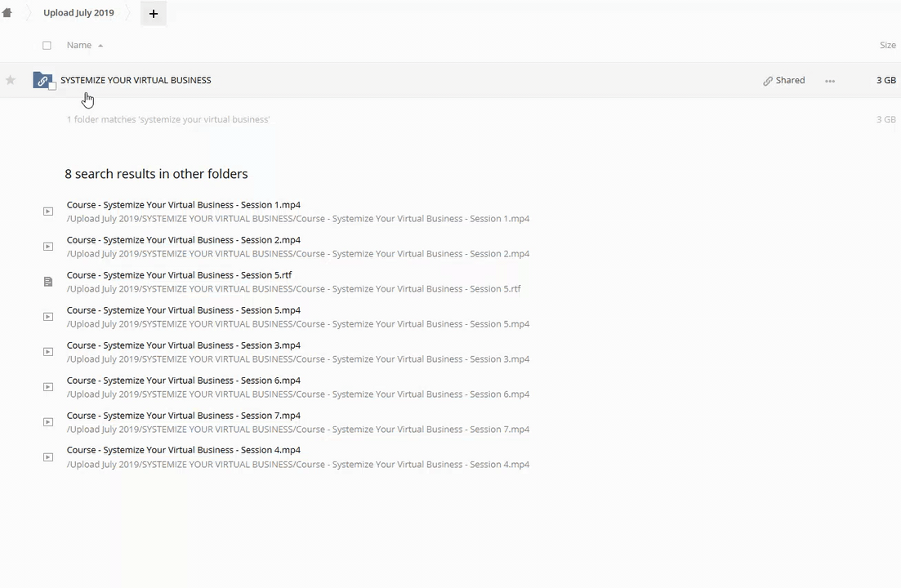
Task: Open Upload July 2019 breadcrumb
Action: tap(78, 13)
